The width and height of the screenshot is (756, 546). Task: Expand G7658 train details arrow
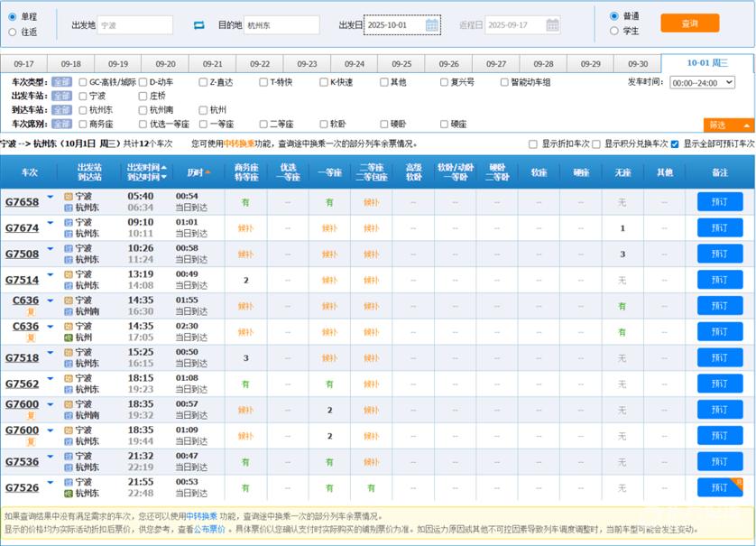51,197
